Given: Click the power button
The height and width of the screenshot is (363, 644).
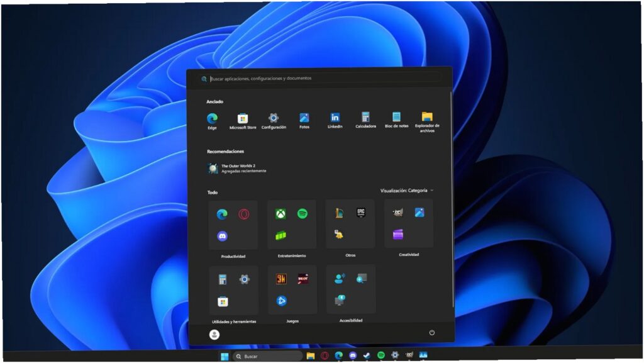Looking at the screenshot, I should click(431, 333).
